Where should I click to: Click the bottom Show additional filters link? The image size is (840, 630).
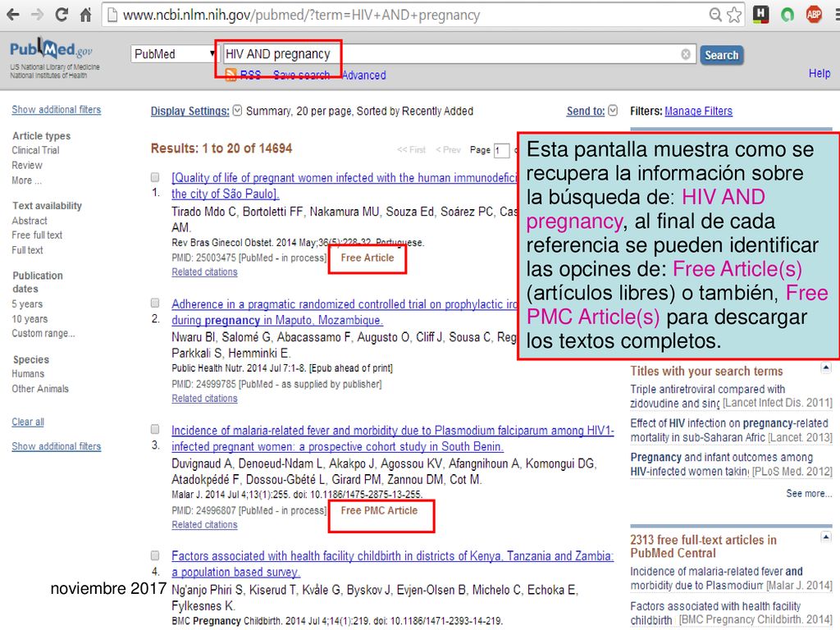57,446
